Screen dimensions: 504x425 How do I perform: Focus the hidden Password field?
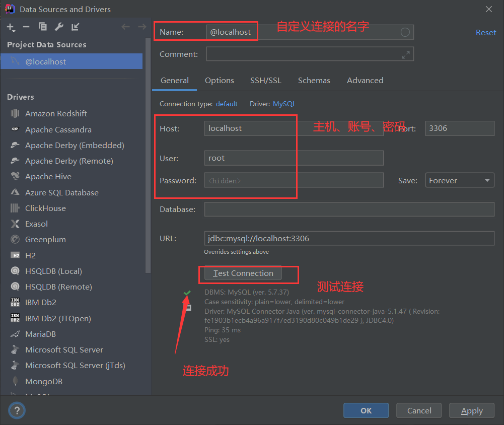tap(294, 180)
